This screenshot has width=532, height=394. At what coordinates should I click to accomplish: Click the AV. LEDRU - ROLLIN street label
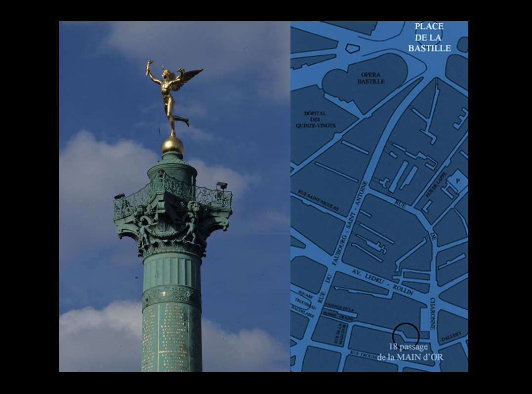(382, 282)
